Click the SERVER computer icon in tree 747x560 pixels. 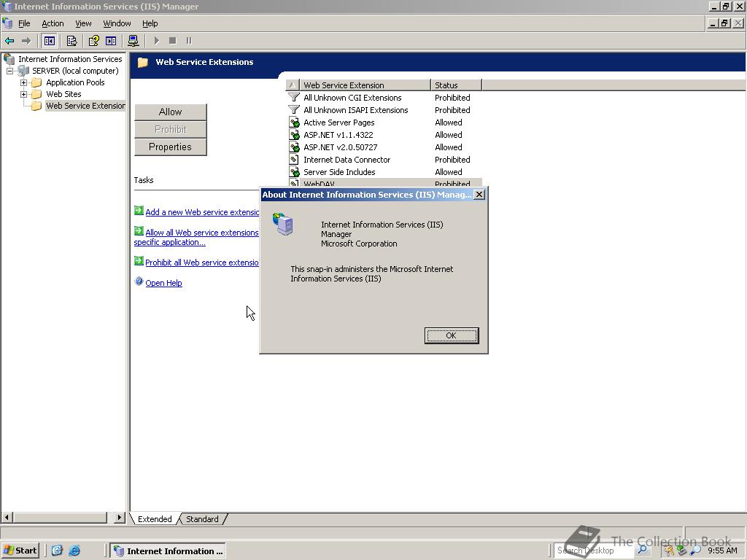23,71
